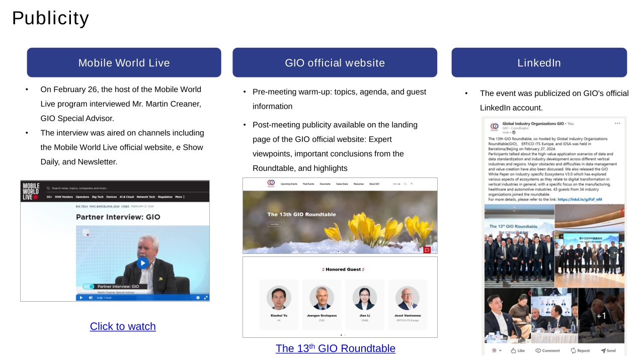This screenshot has width=644, height=362.
Task: Open Documents on GIO website
Action: point(325,184)
